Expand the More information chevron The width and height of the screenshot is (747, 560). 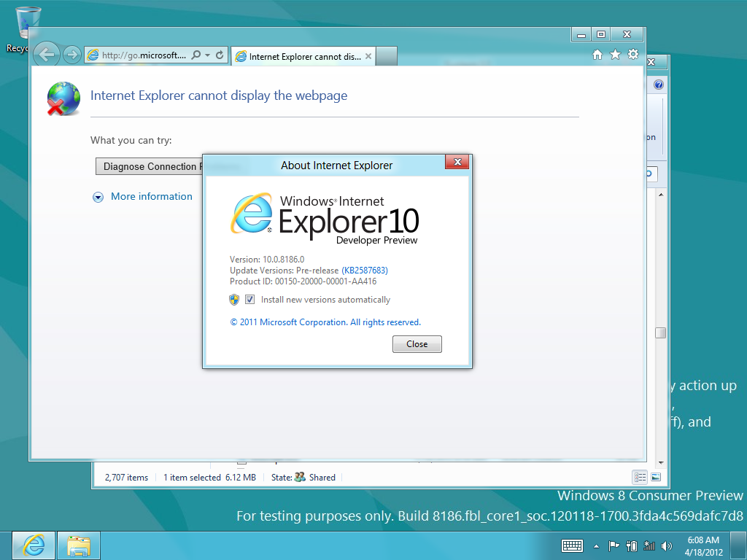click(98, 197)
